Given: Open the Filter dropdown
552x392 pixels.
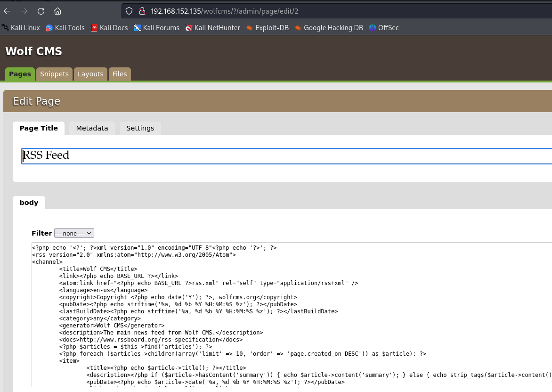Looking at the screenshot, I should click(x=74, y=233).
